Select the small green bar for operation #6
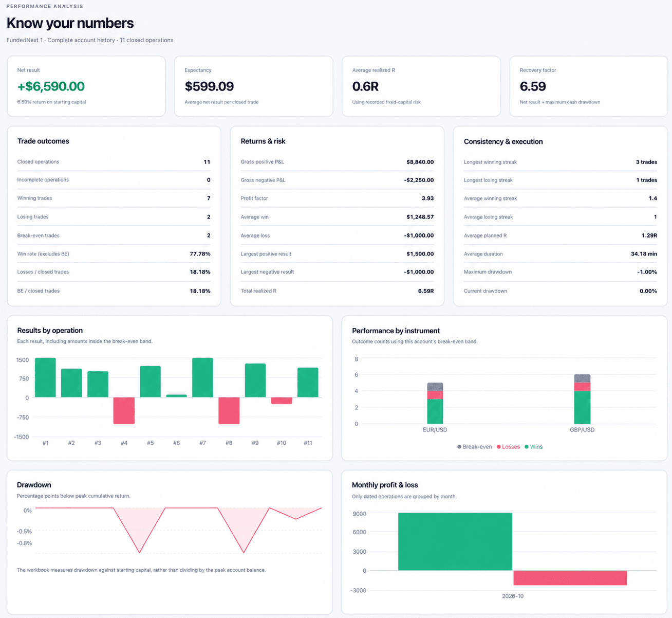Viewport: 672px width, 618px height. click(176, 396)
